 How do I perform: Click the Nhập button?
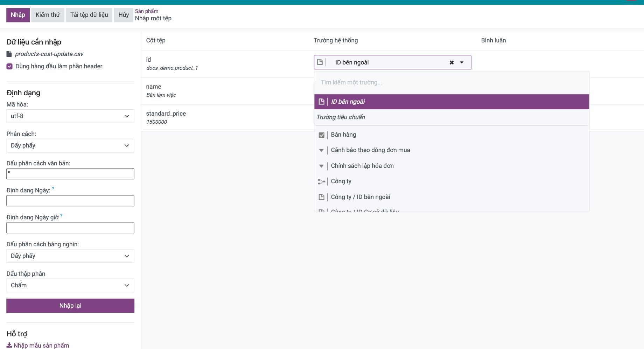(18, 15)
